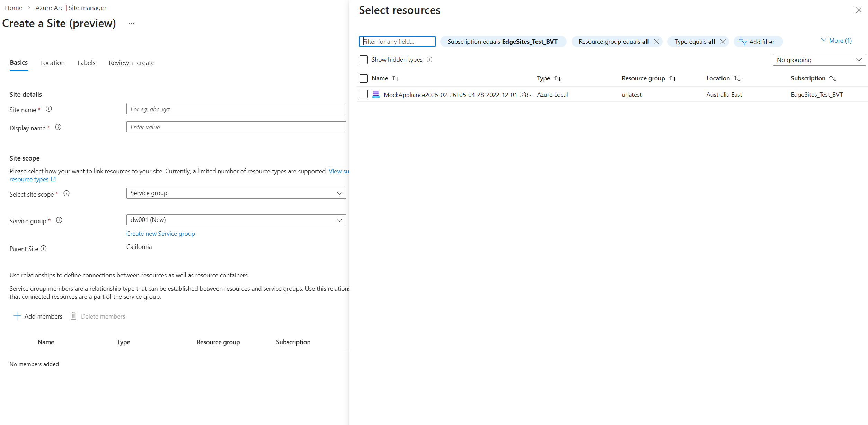Viewport: 868px width, 425px height.
Task: Enable Show hidden types checkbox
Action: pos(364,60)
